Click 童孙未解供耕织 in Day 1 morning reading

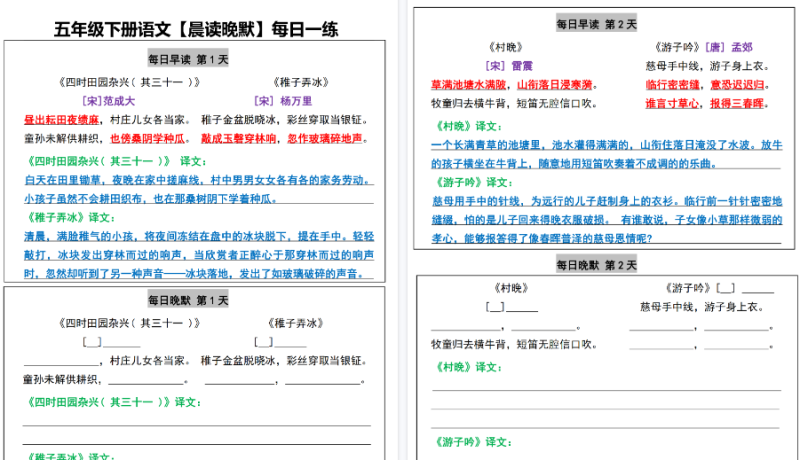(x=61, y=139)
